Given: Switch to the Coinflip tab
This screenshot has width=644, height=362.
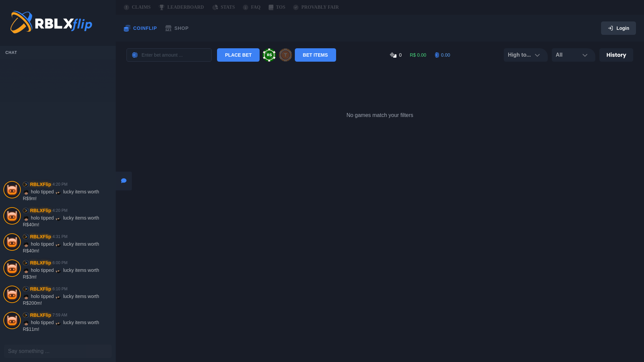Looking at the screenshot, I should [x=140, y=28].
